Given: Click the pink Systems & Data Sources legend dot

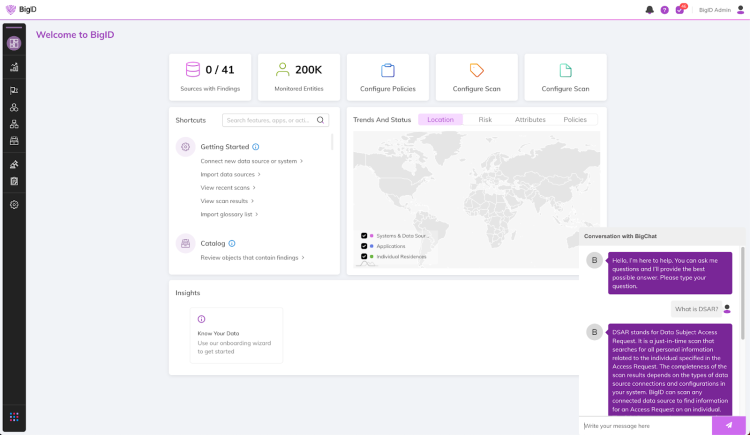Looking at the screenshot, I should pyautogui.click(x=372, y=236).
